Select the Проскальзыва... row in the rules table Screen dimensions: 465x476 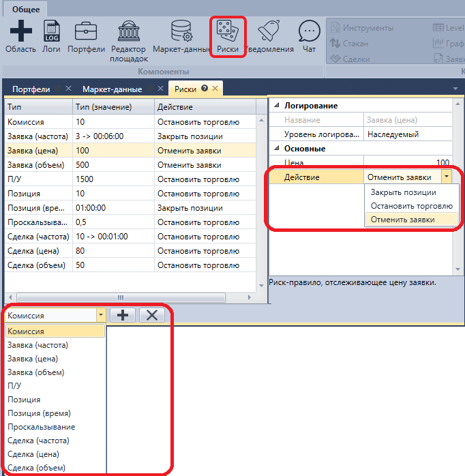(x=130, y=222)
